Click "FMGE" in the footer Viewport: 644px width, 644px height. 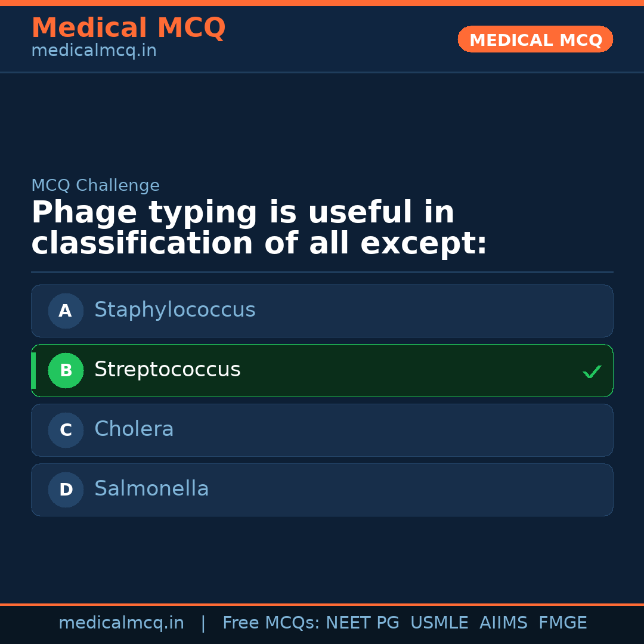562,623
